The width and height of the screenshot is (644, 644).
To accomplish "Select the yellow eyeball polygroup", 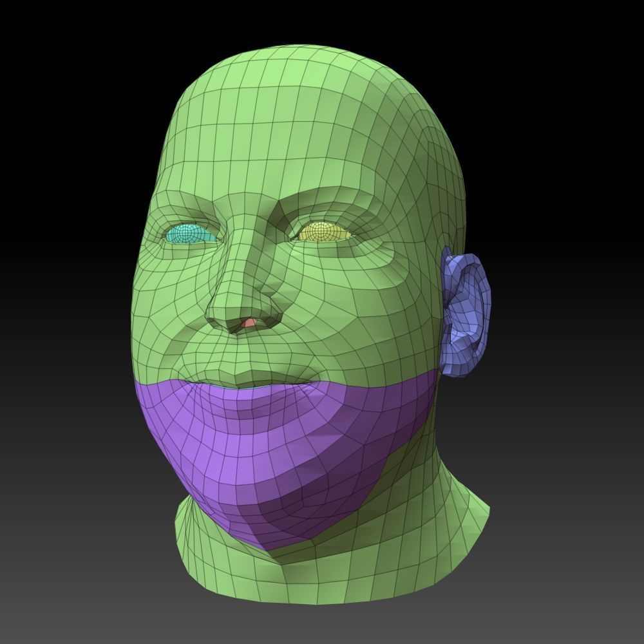I will 325,231.
